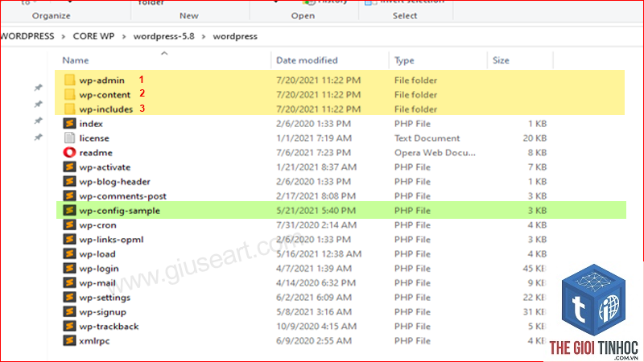Viewport: 644px width, 362px height.
Task: Select the wp-activate file name
Action: pos(105,167)
